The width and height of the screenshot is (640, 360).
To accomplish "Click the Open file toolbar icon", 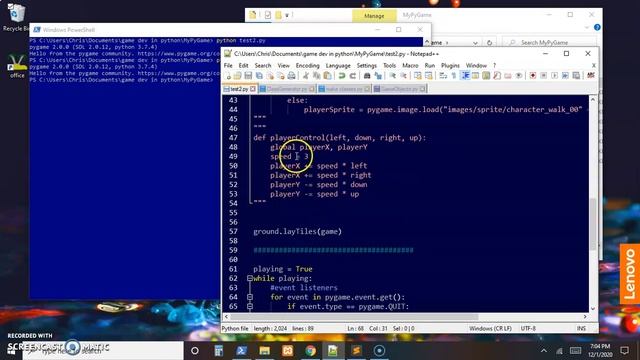I will coord(238,76).
